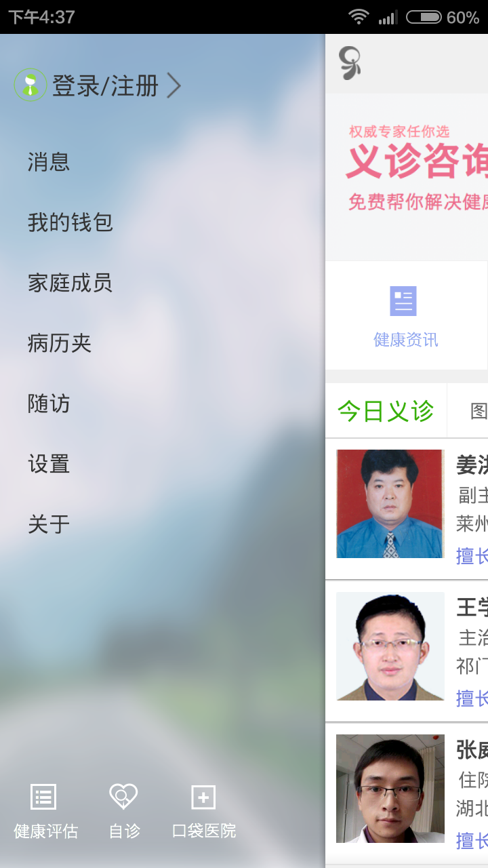Go to 随访 menu item

[49, 403]
